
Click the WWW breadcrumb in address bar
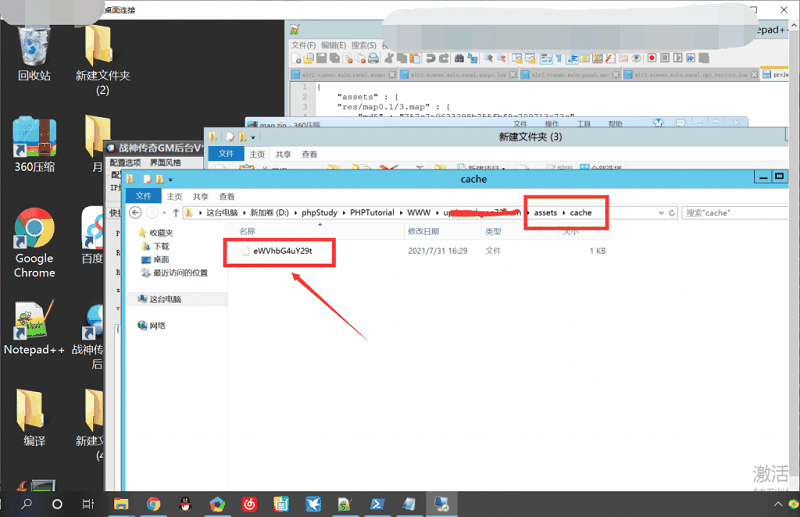click(419, 213)
